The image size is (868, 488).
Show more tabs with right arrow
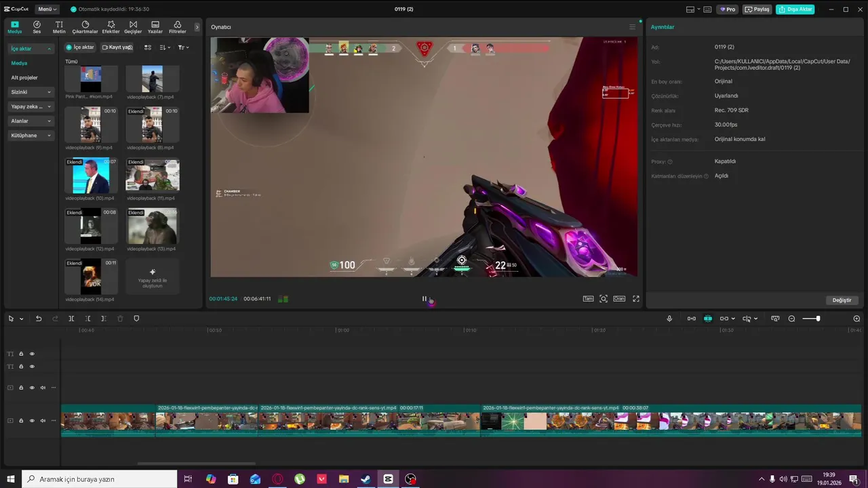coord(197,27)
